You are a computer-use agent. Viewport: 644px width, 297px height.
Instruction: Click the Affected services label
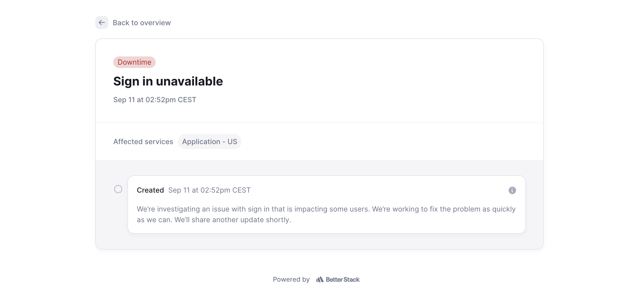(143, 142)
